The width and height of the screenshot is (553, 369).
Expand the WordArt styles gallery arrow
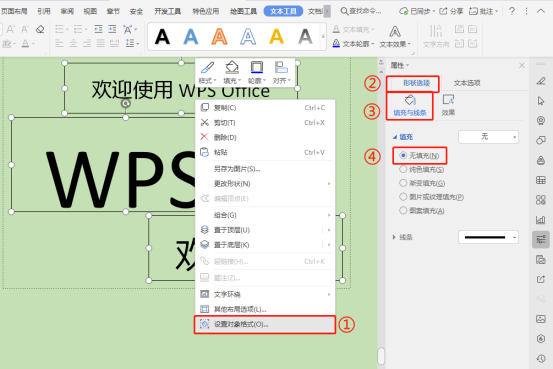coord(323,36)
